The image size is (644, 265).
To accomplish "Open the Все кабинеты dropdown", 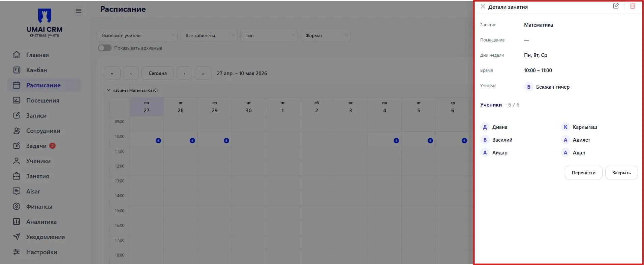I will tap(209, 35).
